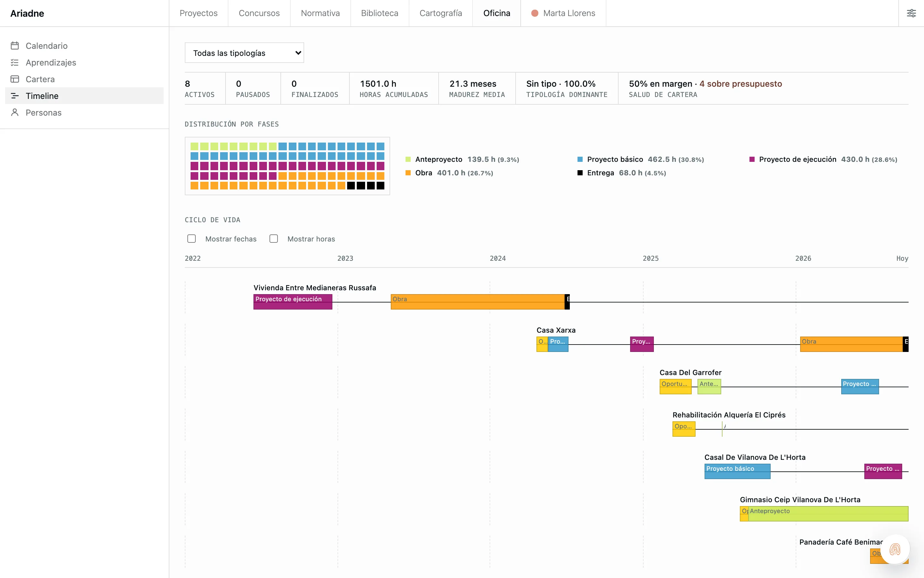This screenshot has width=924, height=578.
Task: Click the Cartera table icon
Action: (15, 79)
